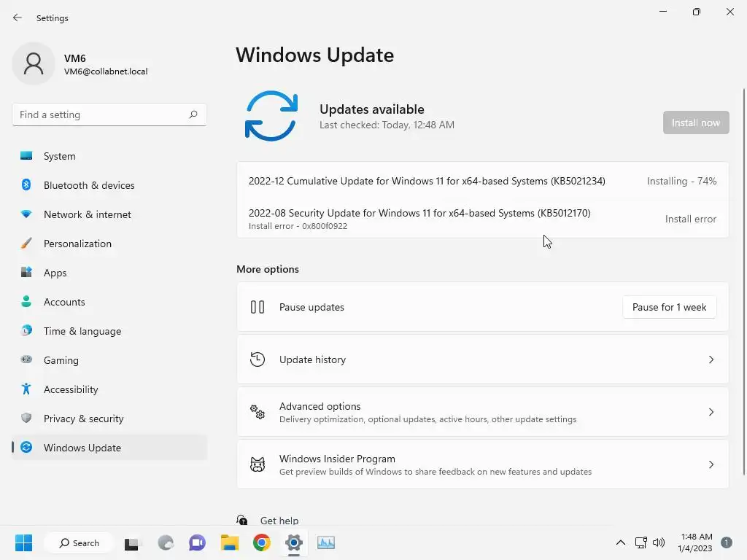The width and height of the screenshot is (747, 560).
Task: Click the Get help icon
Action: 242,520
